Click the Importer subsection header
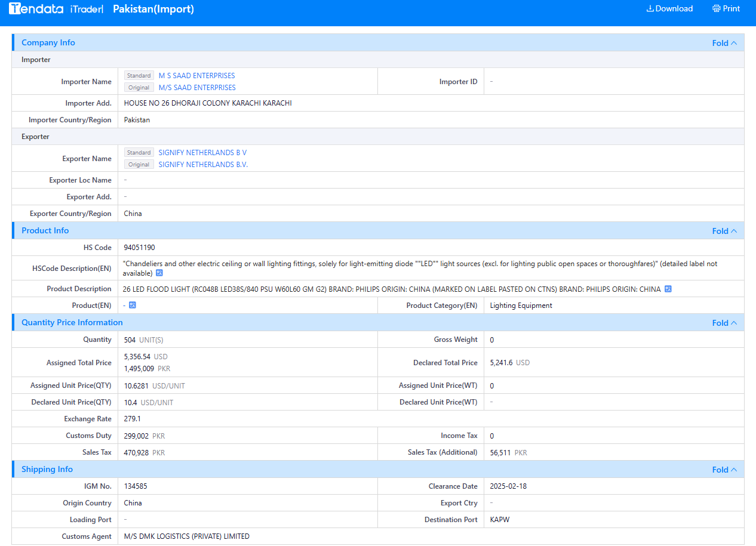 pos(36,60)
